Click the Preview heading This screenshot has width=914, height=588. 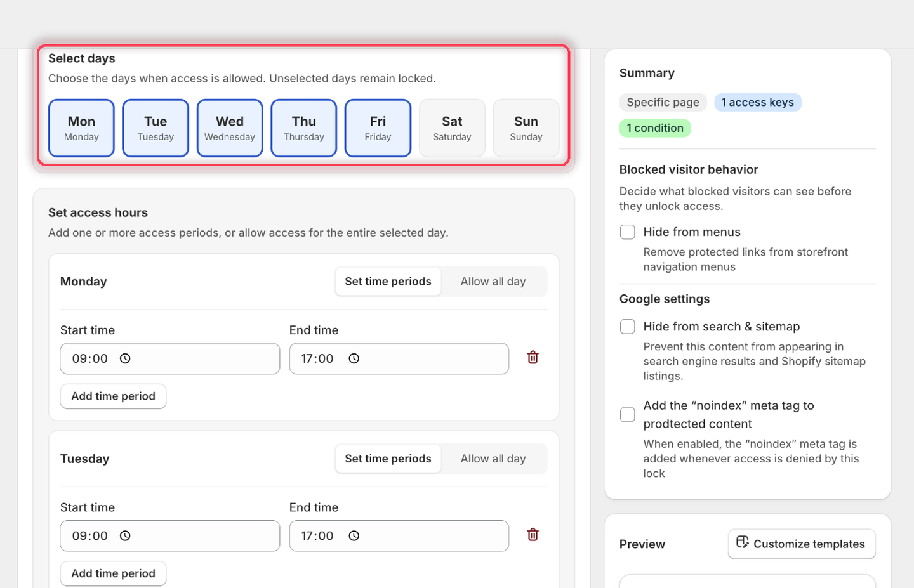coord(642,544)
